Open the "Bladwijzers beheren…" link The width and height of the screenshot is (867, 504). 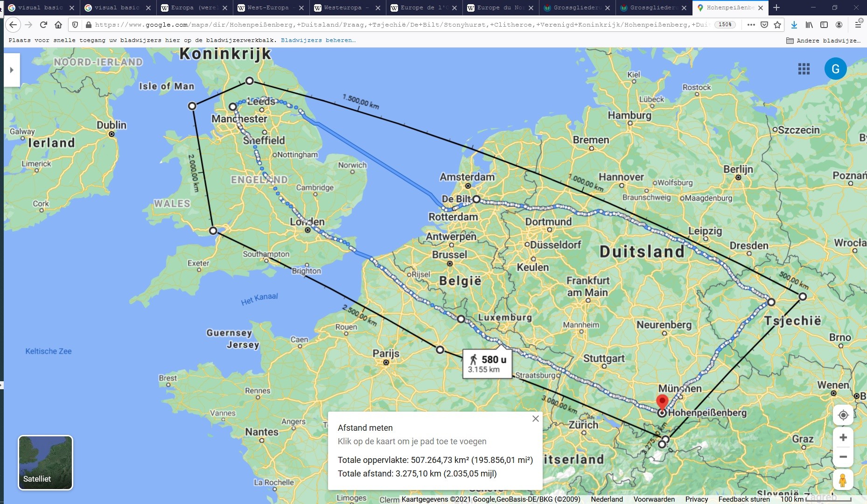[318, 40]
